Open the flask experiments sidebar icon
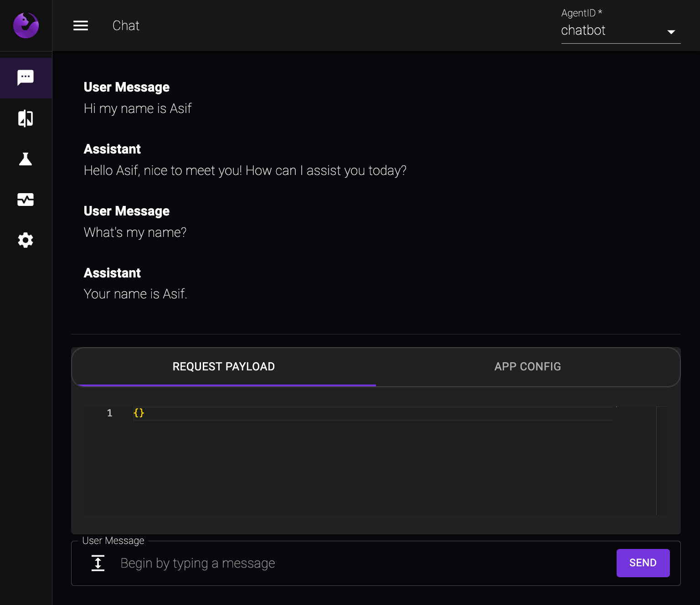The width and height of the screenshot is (700, 605). pyautogui.click(x=26, y=159)
